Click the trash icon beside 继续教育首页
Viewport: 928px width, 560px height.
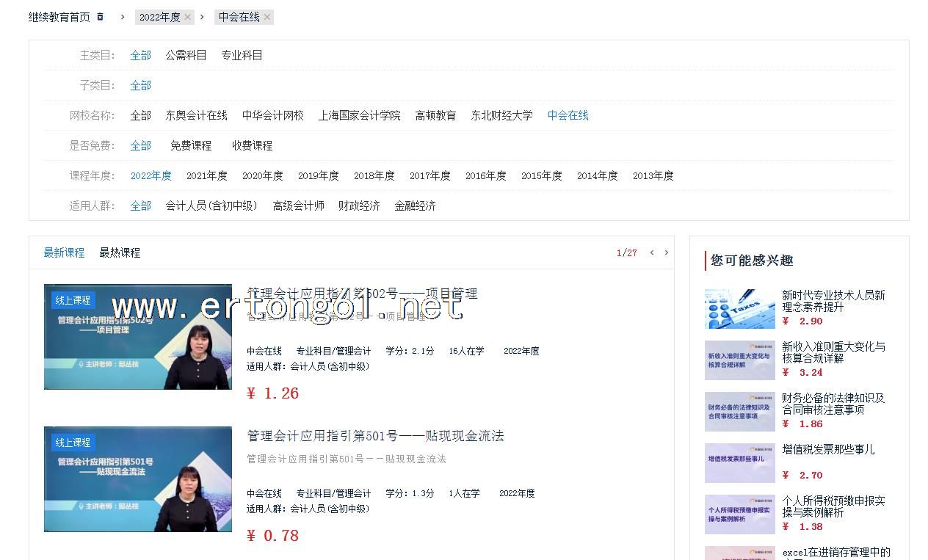tap(101, 17)
